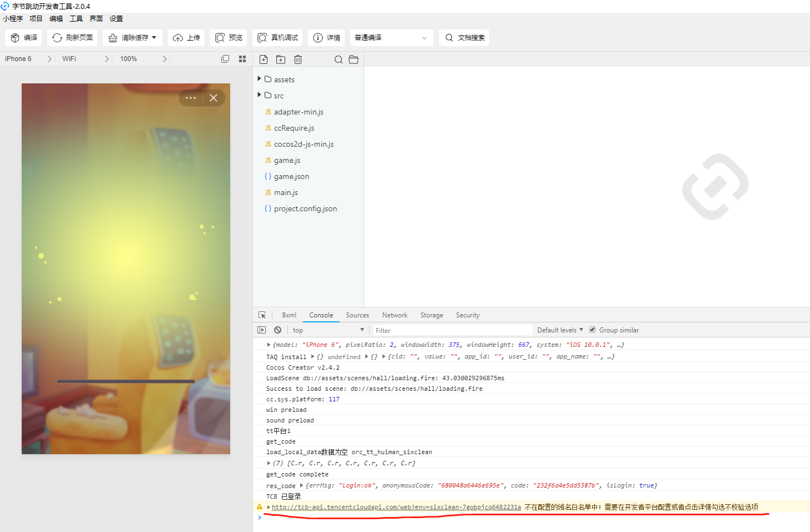
Task: Open the 设置 menu
Action: tap(116, 19)
